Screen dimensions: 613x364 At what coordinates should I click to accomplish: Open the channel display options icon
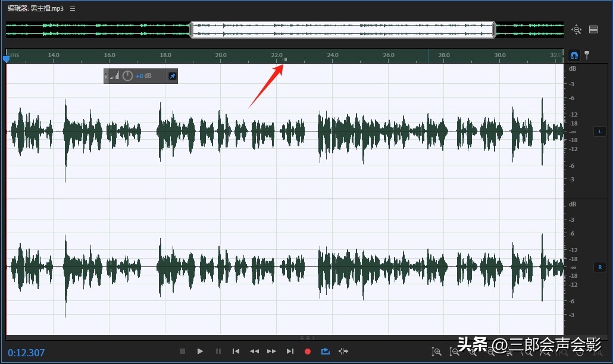[593, 30]
